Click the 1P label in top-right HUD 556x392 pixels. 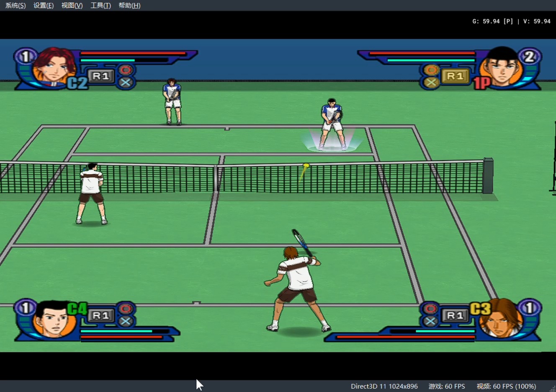[481, 83]
